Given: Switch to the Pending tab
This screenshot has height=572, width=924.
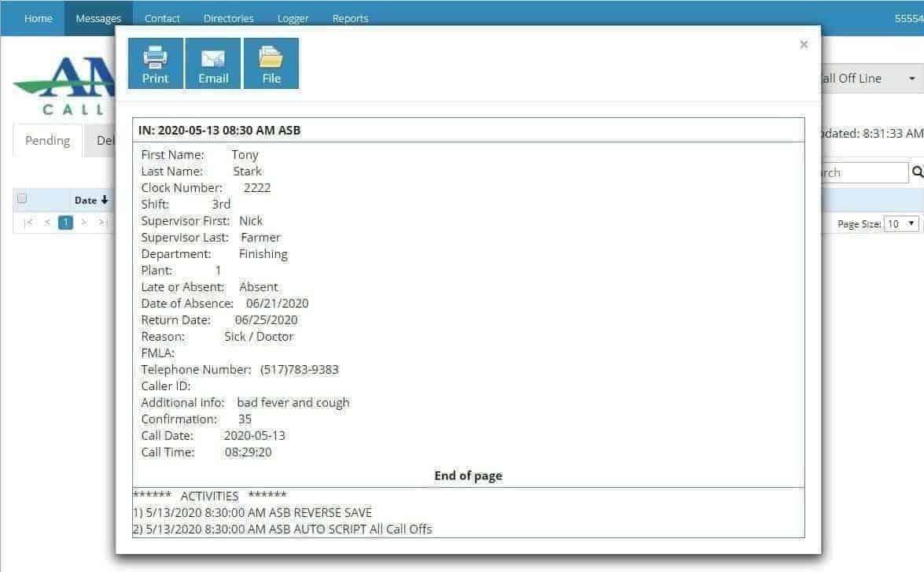Looking at the screenshot, I should pyautogui.click(x=47, y=141).
